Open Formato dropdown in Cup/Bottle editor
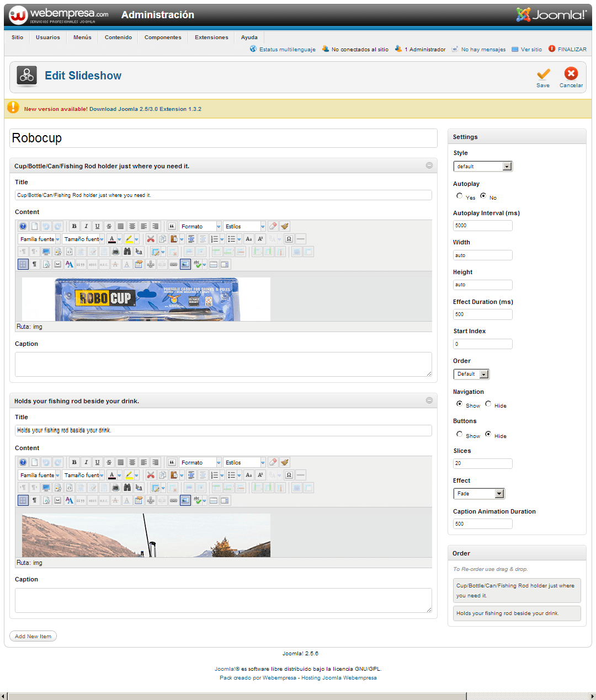This screenshot has height=700, width=596. coord(200,226)
